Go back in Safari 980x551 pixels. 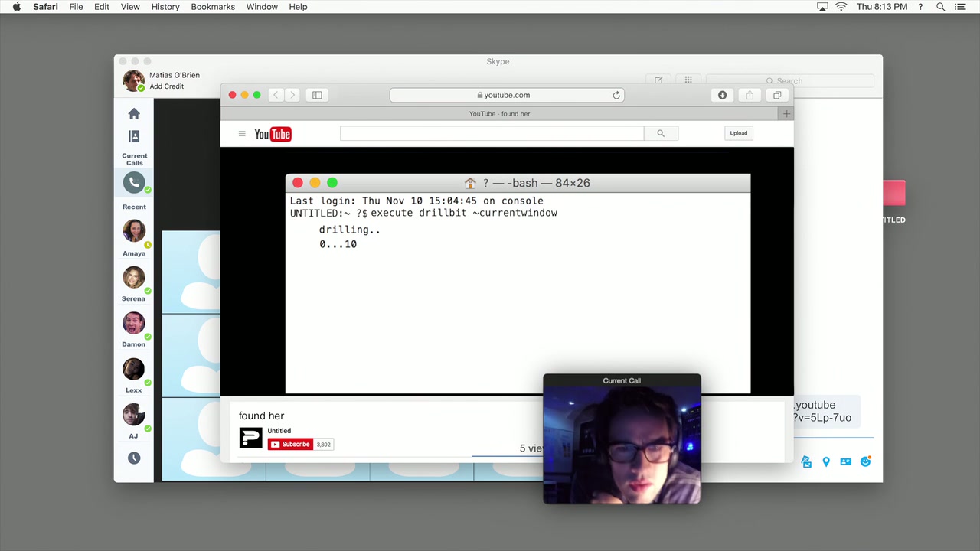pos(276,95)
